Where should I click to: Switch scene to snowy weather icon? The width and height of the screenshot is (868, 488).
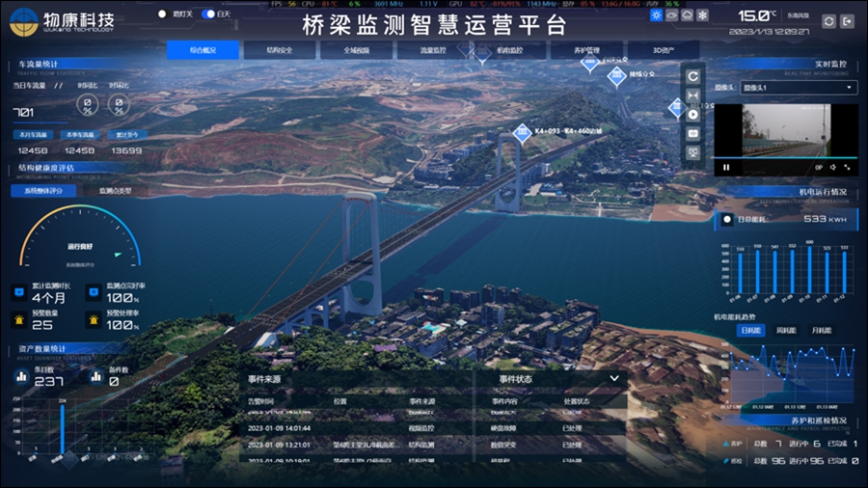[x=702, y=15]
